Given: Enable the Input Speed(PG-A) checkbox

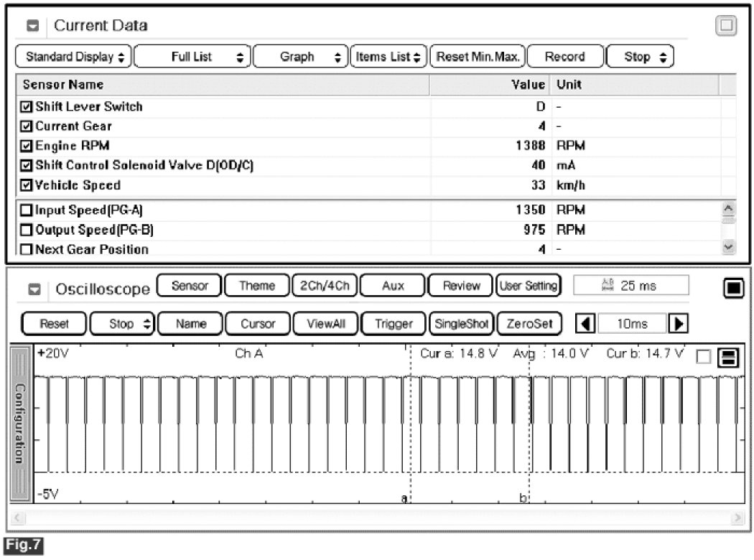Looking at the screenshot, I should point(27,211).
